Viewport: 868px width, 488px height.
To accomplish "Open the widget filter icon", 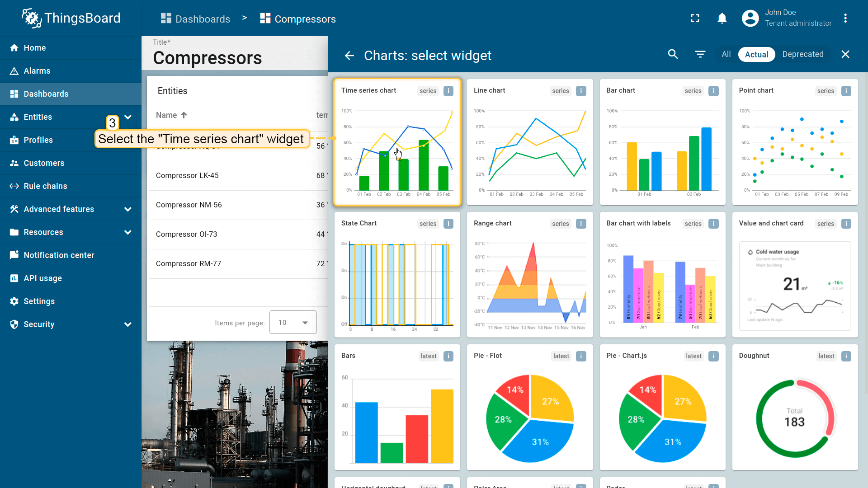I will [700, 54].
